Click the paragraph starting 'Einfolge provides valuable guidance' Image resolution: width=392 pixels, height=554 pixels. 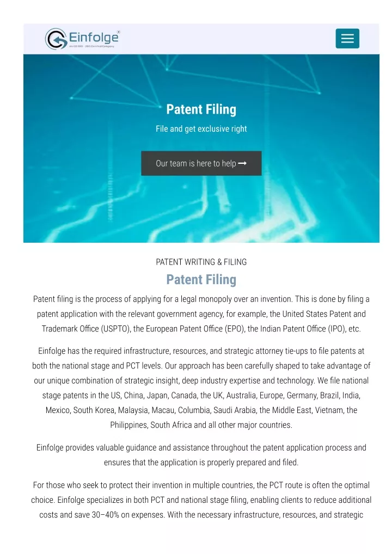201,455
